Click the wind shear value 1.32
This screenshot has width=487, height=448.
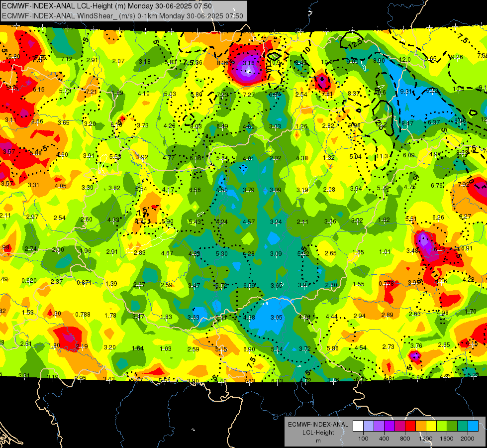pyautogui.click(x=329, y=158)
